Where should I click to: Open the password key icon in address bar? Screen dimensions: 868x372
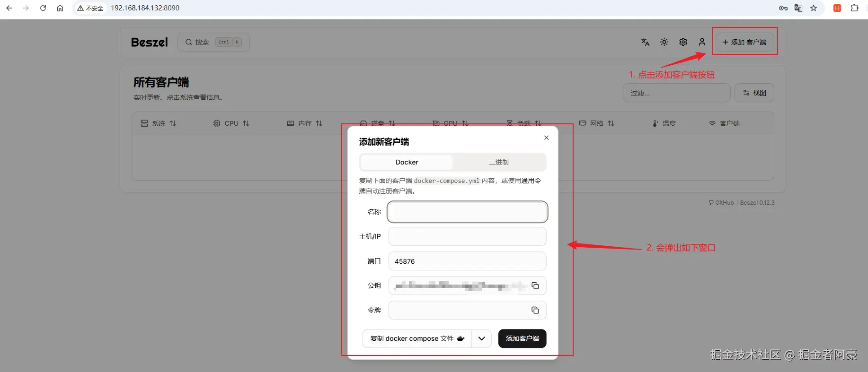783,8
